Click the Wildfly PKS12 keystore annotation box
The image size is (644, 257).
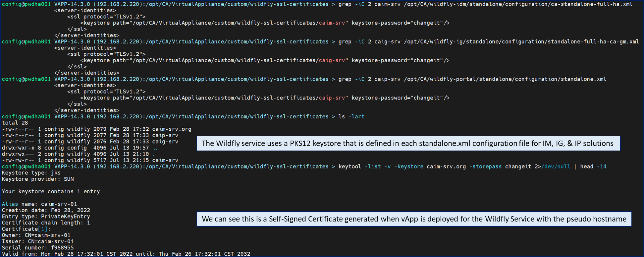(408, 143)
